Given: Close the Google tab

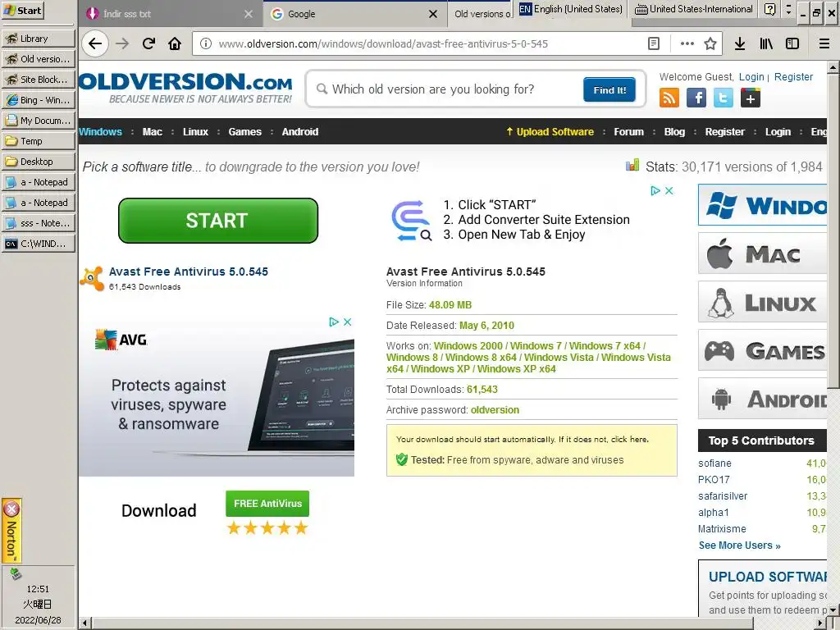Looking at the screenshot, I should click(x=433, y=14).
